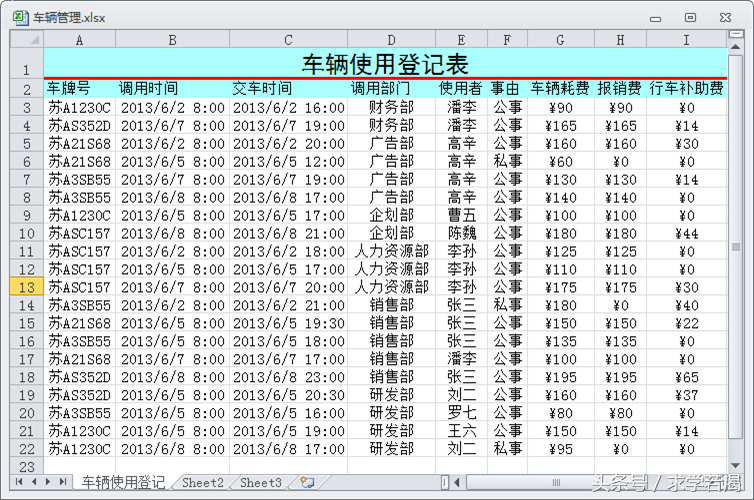Go to last sheet navigation arrow
Viewport: 754px width, 500px height.
tap(63, 482)
